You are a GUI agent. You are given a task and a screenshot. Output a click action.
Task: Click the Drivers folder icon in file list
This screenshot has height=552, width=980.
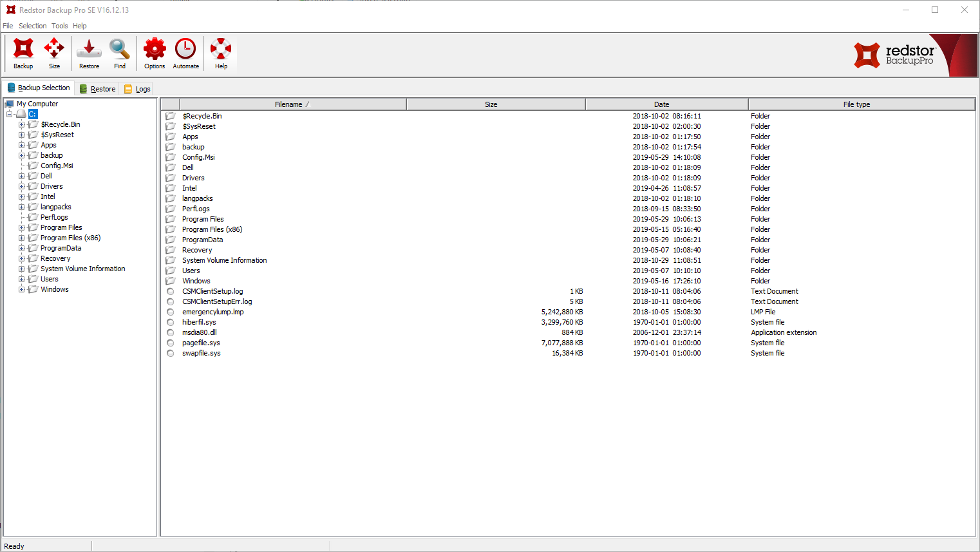[x=171, y=178]
